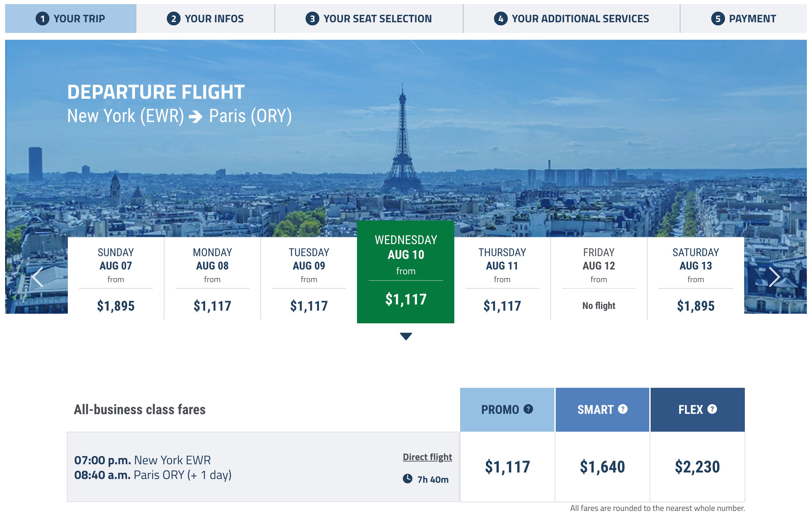Click the flight duration clock icon

[407, 479]
